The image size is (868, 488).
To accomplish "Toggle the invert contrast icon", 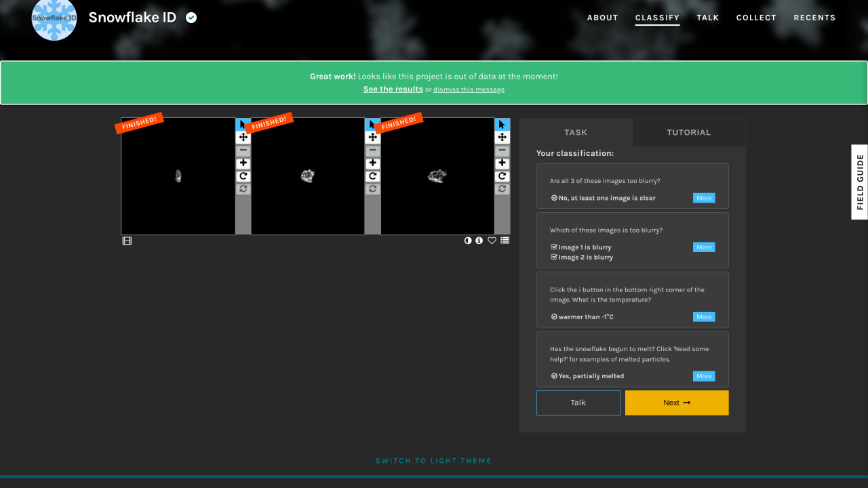I will (468, 241).
